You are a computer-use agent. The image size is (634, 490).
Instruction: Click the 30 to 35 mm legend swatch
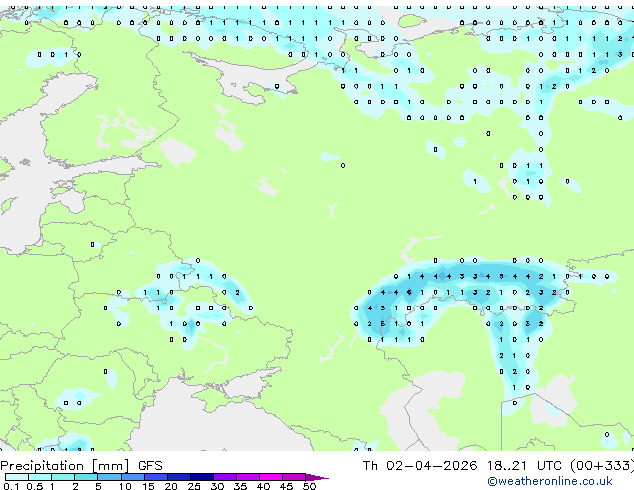coord(225,477)
